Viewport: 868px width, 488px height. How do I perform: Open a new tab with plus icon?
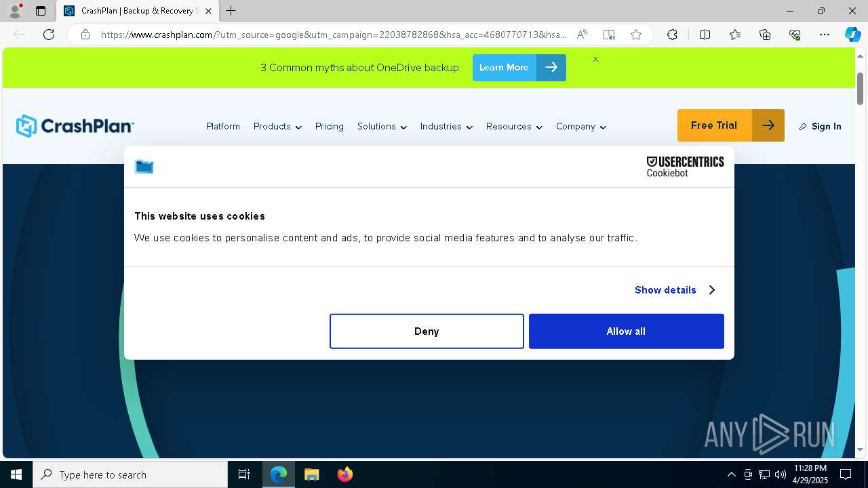pos(231,11)
